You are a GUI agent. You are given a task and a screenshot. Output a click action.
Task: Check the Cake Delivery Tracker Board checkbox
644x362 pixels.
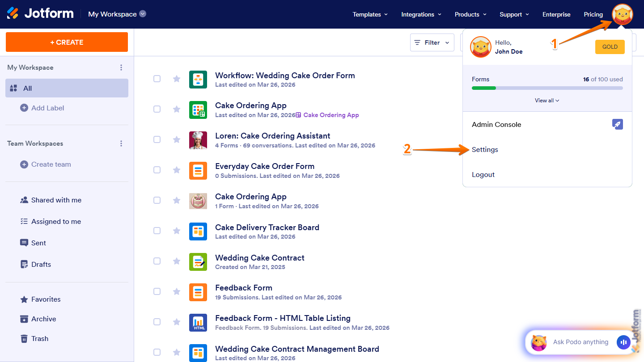157,231
